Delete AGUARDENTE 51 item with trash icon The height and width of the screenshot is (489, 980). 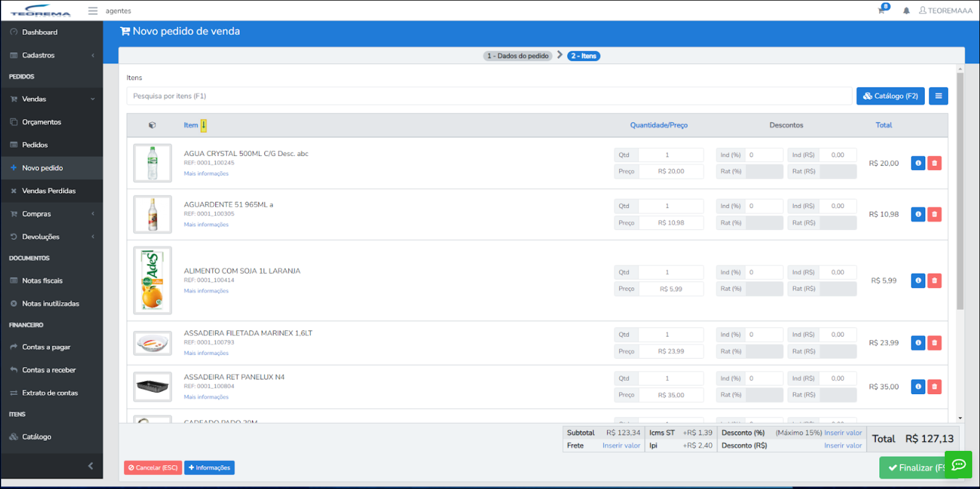tap(934, 214)
